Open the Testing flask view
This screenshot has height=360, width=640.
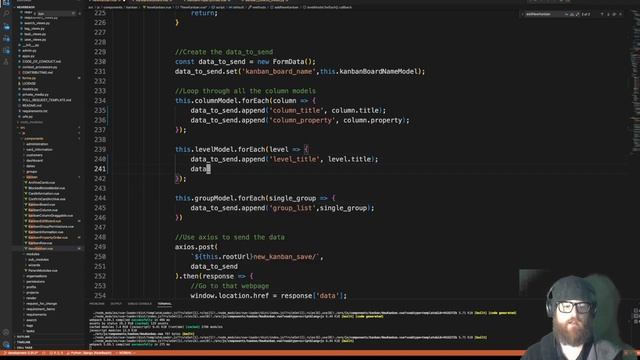(x=6, y=62)
